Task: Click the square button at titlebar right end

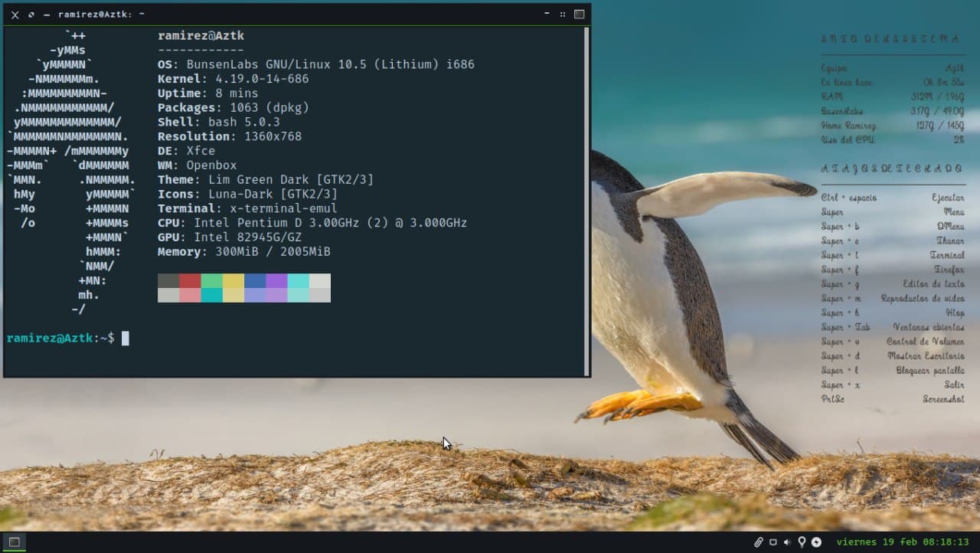Action: [580, 15]
